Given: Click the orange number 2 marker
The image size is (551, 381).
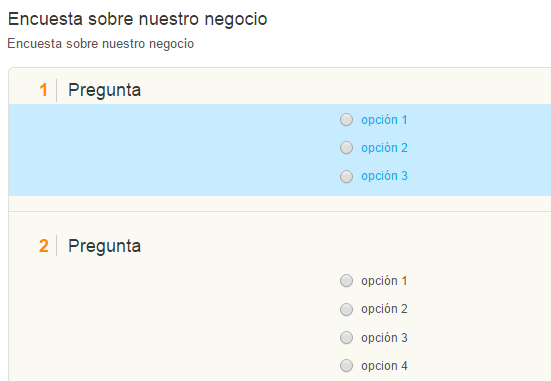Looking at the screenshot, I should point(44,246).
